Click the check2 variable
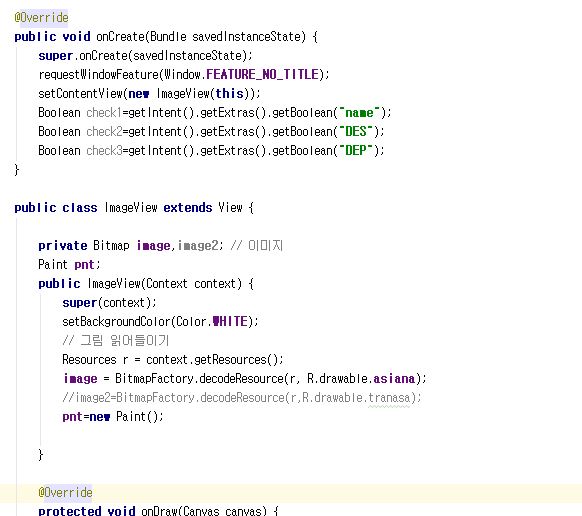The height and width of the screenshot is (516, 582). click(x=104, y=131)
